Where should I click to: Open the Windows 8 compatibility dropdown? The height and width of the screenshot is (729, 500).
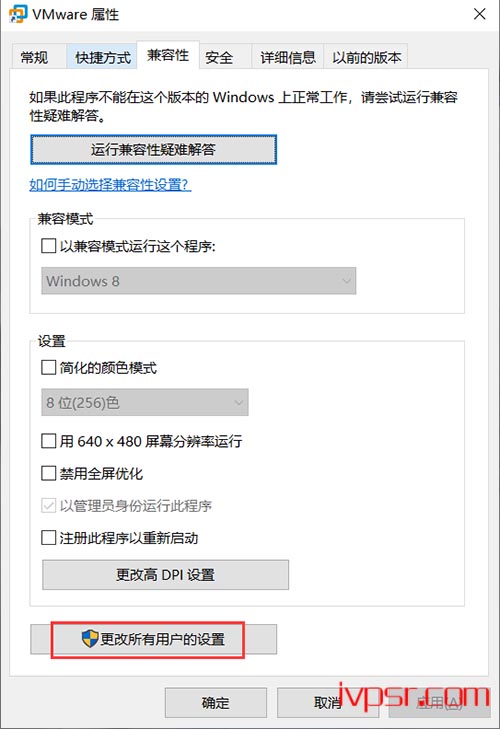click(199, 281)
